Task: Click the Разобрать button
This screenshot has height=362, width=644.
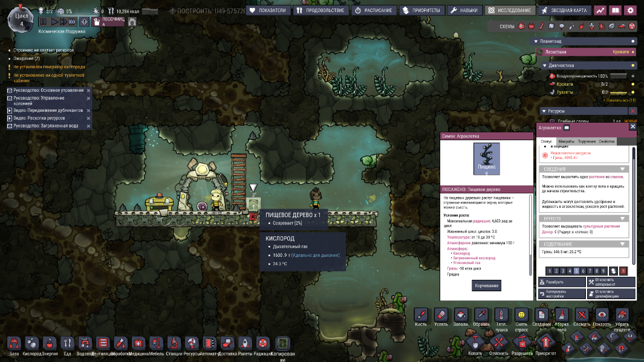Action: tap(561, 282)
